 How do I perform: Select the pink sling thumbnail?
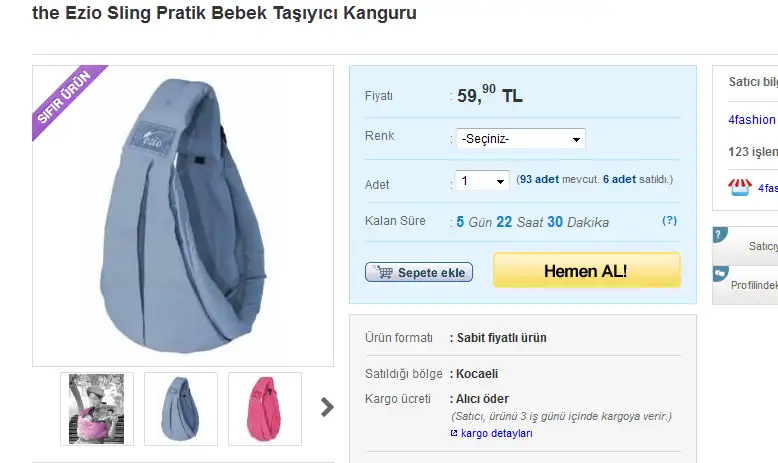point(265,409)
